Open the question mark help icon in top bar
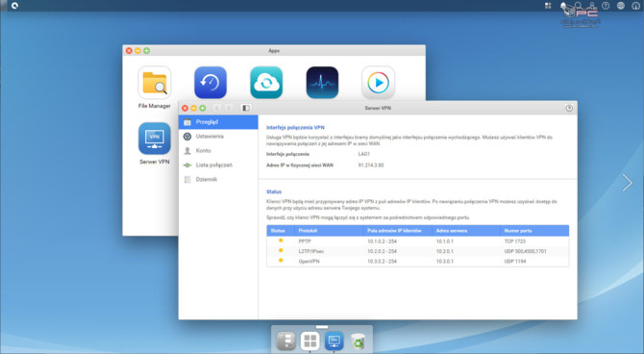The image size is (644, 354). (606, 6)
